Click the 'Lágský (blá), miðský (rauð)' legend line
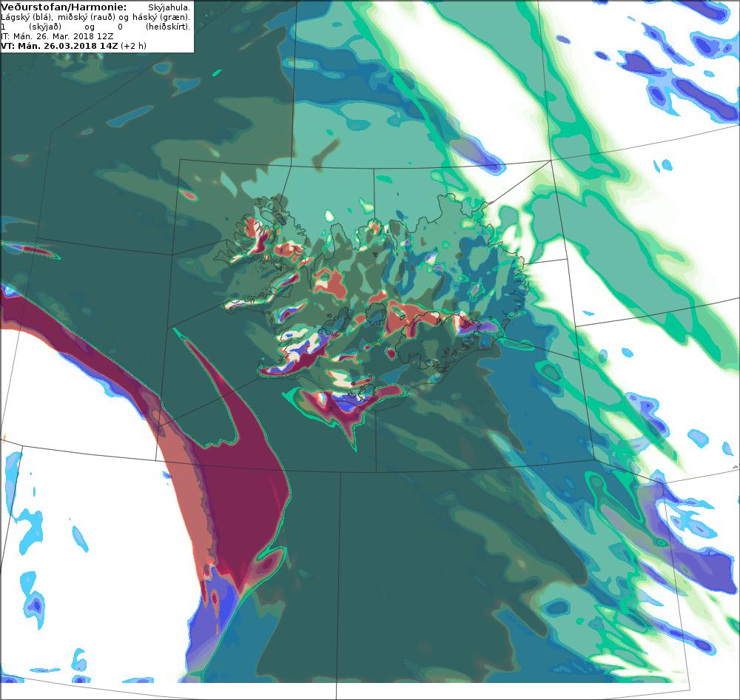 (58, 17)
